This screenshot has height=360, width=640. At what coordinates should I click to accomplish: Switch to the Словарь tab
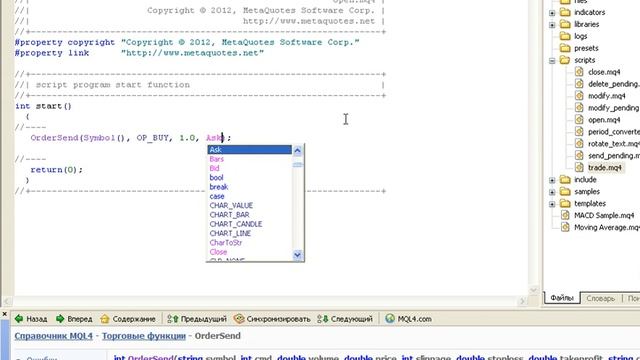(x=600, y=298)
